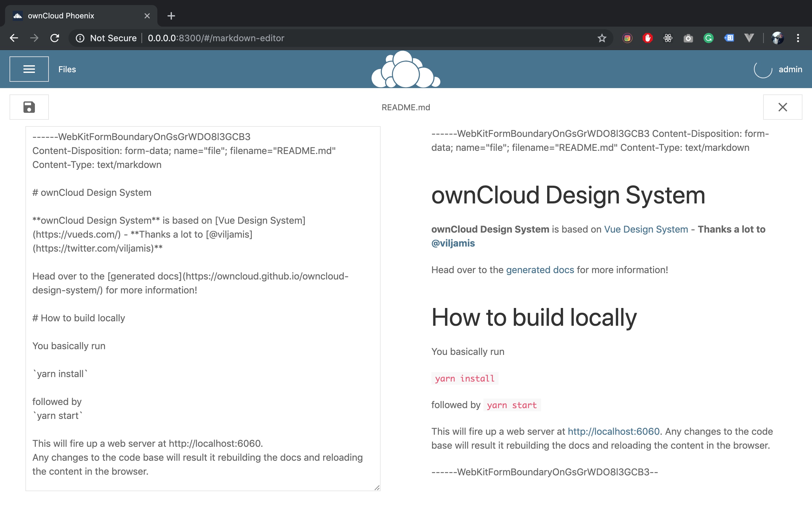Open the admin user menu
The height and width of the screenshot is (507, 812).
coord(790,69)
